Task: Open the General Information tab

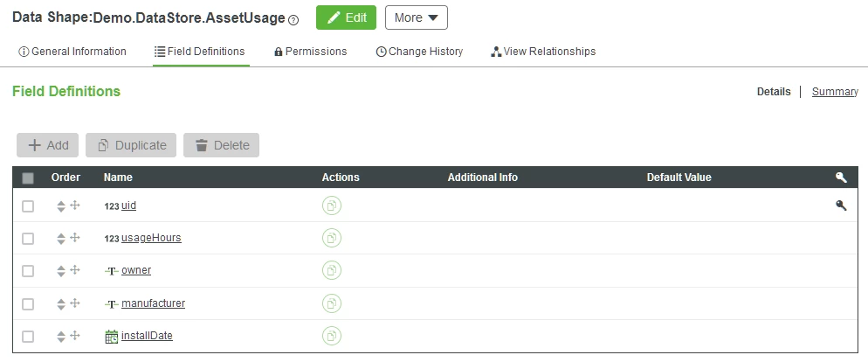Action: (x=72, y=52)
